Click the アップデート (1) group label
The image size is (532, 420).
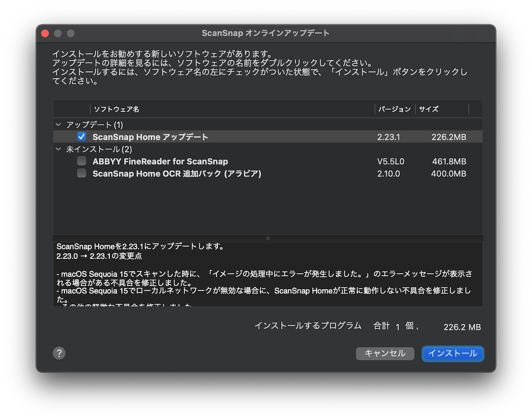(x=94, y=125)
